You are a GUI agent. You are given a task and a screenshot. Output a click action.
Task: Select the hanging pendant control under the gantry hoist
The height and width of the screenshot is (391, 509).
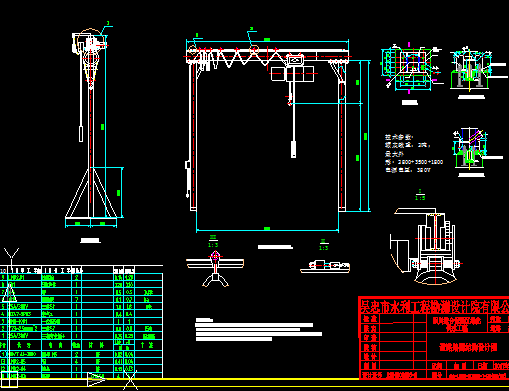point(293,149)
